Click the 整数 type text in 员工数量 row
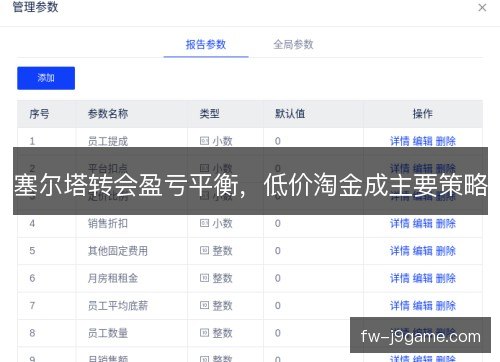 click(222, 333)
